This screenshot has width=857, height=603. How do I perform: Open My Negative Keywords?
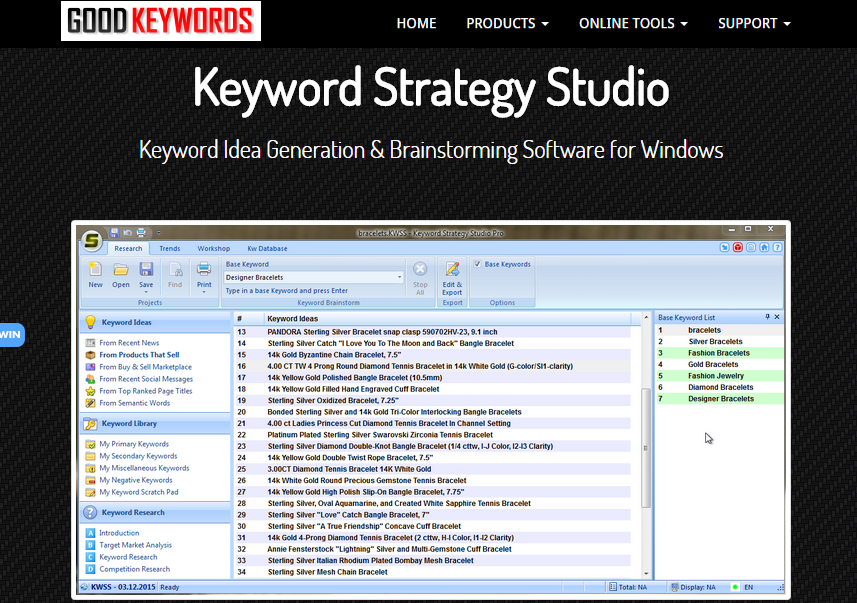[136, 480]
